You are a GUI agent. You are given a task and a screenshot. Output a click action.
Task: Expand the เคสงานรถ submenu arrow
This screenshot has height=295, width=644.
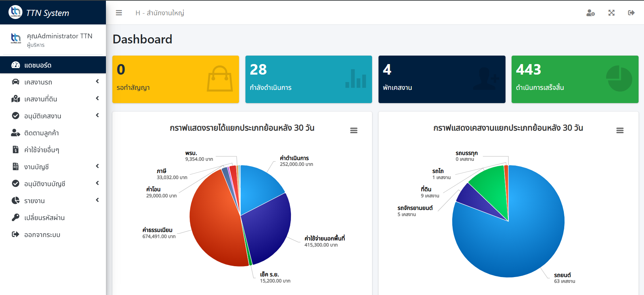click(x=97, y=81)
